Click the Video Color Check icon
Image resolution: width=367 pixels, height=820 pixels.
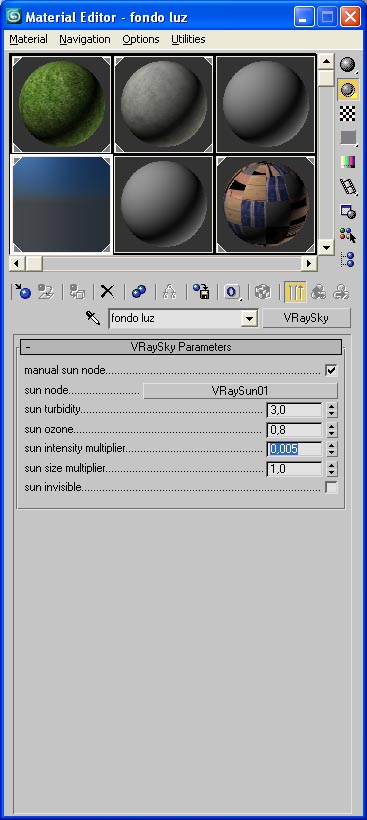(348, 162)
